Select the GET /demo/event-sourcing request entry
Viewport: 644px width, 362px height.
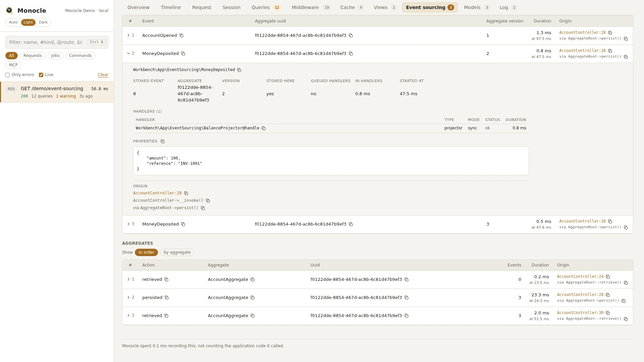point(57,92)
